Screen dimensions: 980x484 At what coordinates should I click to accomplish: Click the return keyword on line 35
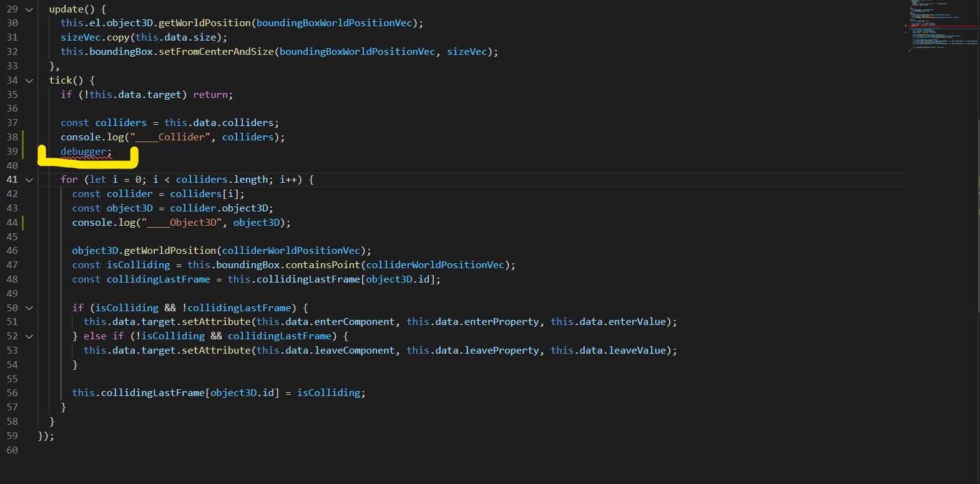pyautogui.click(x=210, y=95)
